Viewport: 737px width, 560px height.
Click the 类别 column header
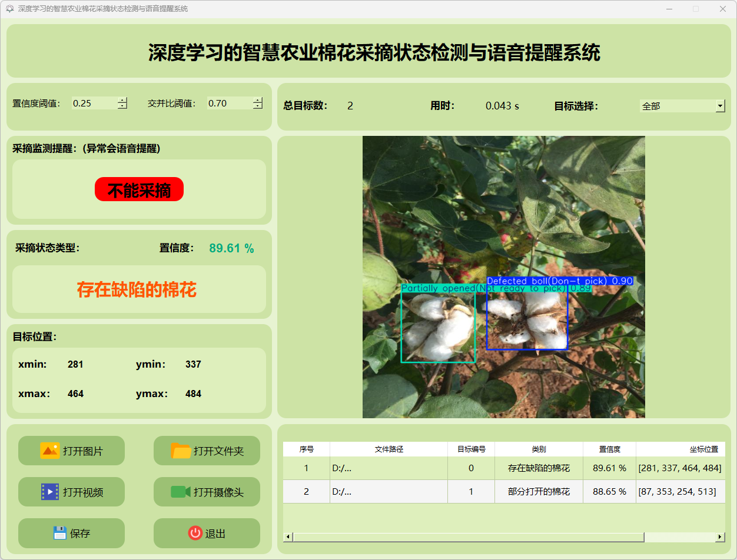(x=539, y=449)
